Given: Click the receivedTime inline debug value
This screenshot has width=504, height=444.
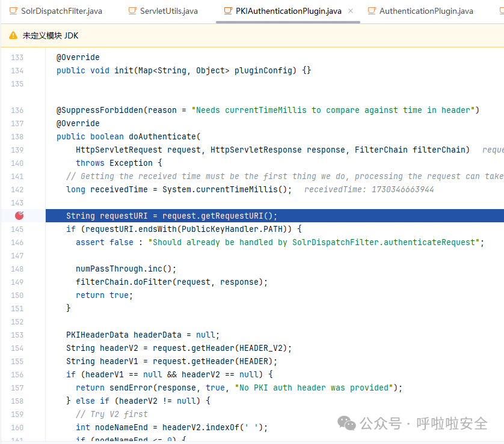Looking at the screenshot, I should pyautogui.click(x=369, y=190).
